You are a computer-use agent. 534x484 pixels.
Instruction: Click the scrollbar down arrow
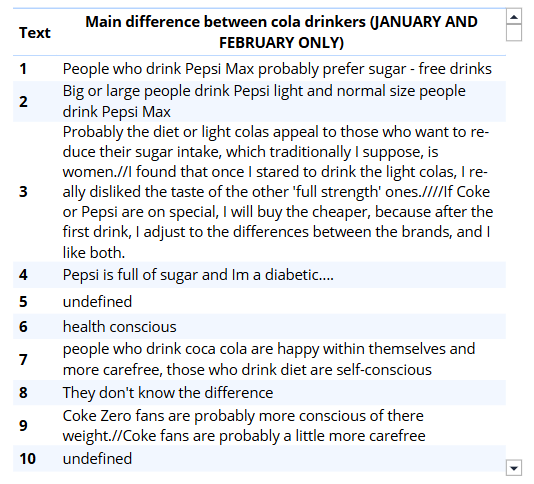click(x=514, y=467)
